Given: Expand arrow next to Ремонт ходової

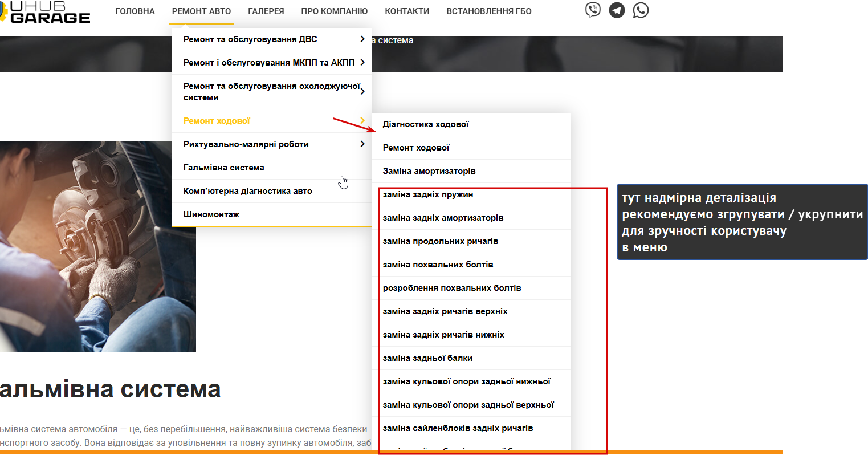Looking at the screenshot, I should click(x=362, y=120).
